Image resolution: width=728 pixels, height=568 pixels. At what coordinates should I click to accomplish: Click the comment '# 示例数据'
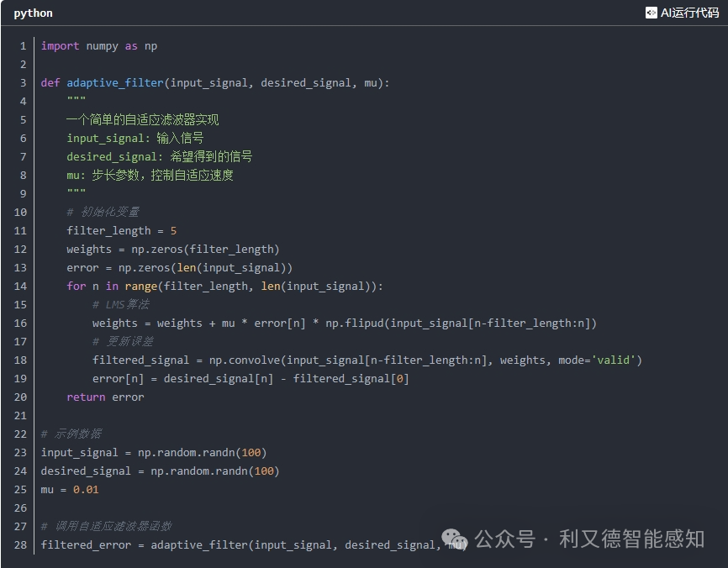(71, 434)
